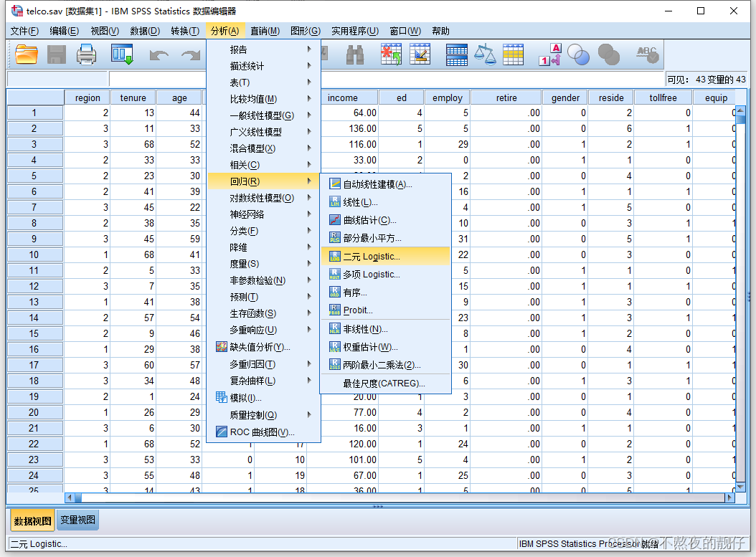Select Linear regression (线性) menu item
The image size is (756, 557).
pyautogui.click(x=385, y=202)
